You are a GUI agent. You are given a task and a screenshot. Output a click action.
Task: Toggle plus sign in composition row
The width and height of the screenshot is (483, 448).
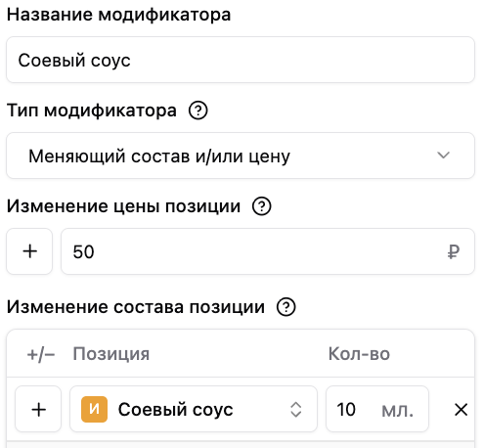[38, 409]
